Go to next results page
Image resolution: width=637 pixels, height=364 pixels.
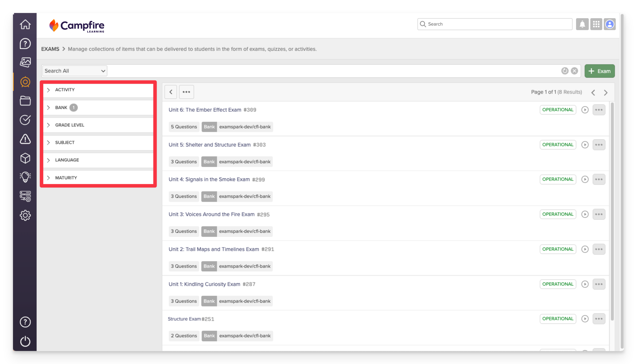click(x=606, y=92)
